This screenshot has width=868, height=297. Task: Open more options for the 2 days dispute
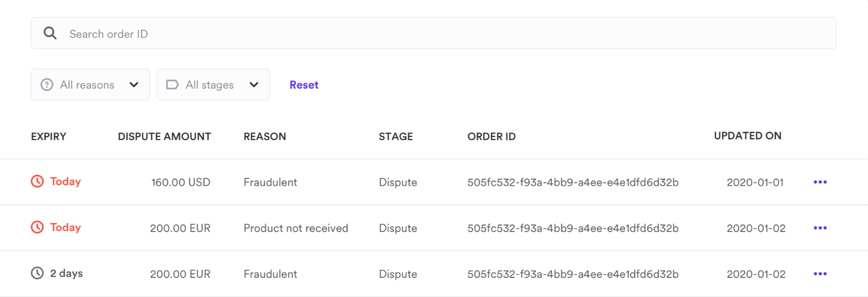point(820,273)
